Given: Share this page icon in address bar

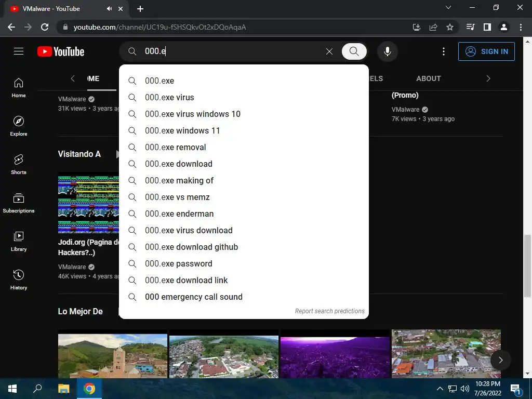Looking at the screenshot, I should (x=433, y=27).
